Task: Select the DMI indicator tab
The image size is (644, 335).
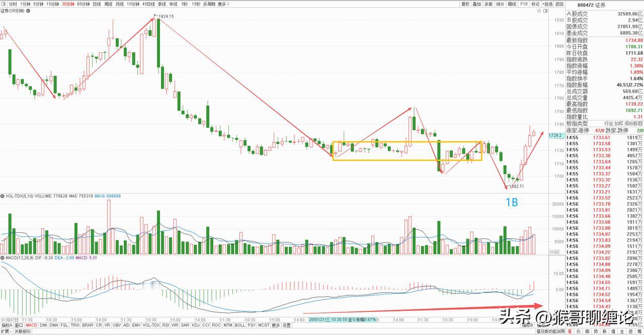Action: click(43, 325)
